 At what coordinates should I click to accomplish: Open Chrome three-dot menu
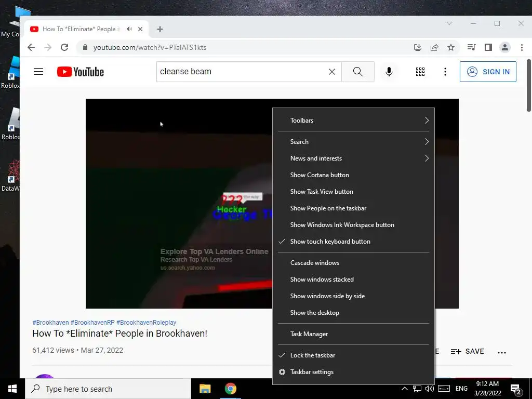coord(522,47)
